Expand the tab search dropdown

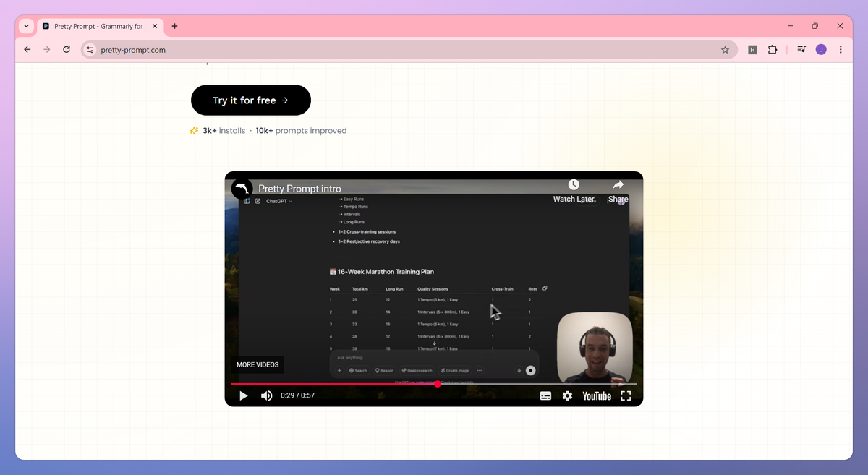[26, 26]
